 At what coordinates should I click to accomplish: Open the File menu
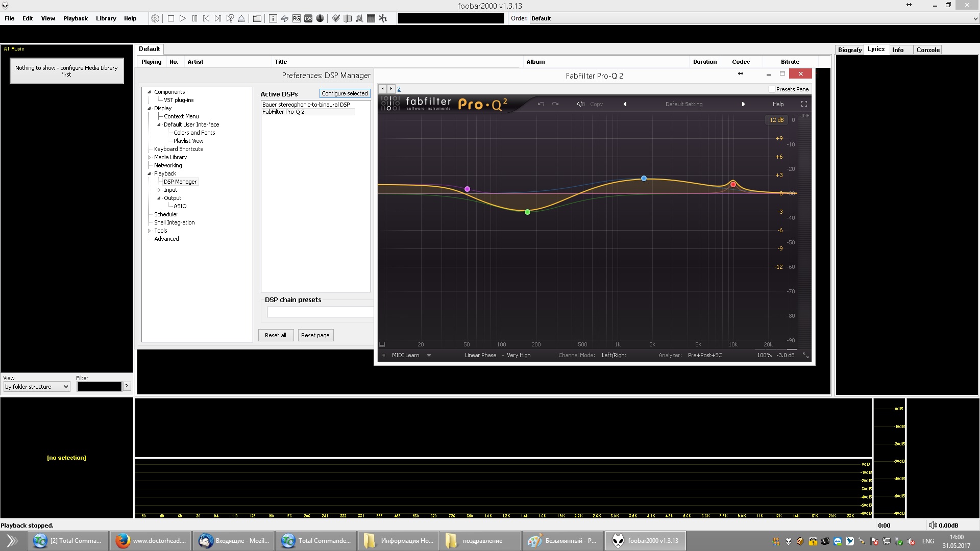point(10,18)
